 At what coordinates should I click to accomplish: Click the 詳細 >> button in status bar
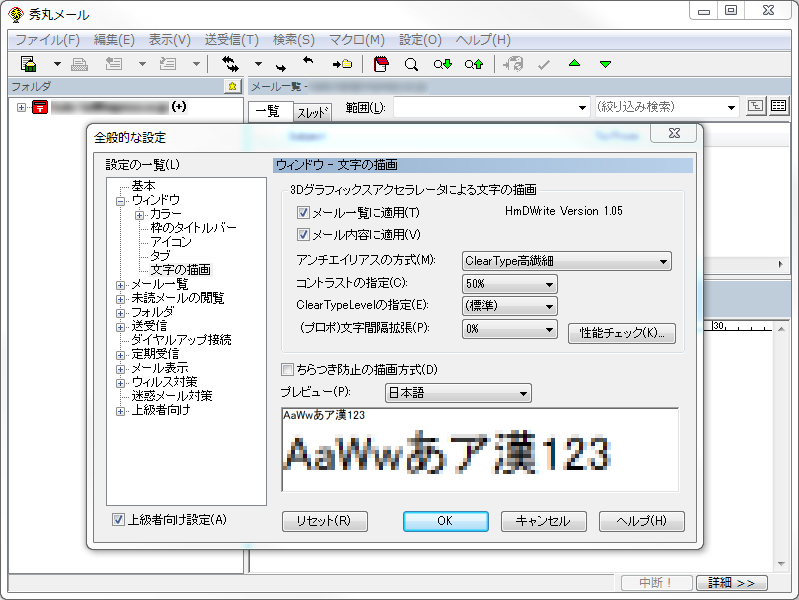click(731, 583)
